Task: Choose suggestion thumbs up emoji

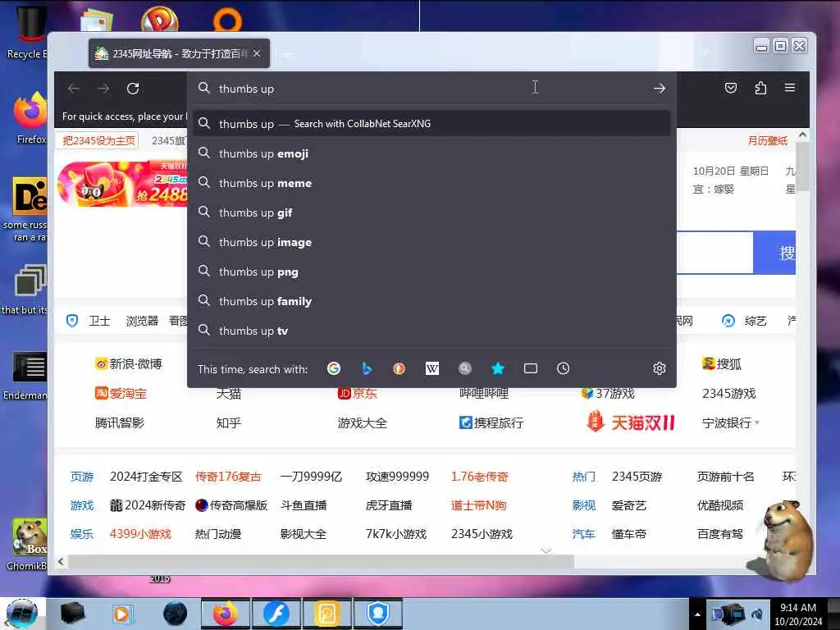Action: (x=431, y=153)
